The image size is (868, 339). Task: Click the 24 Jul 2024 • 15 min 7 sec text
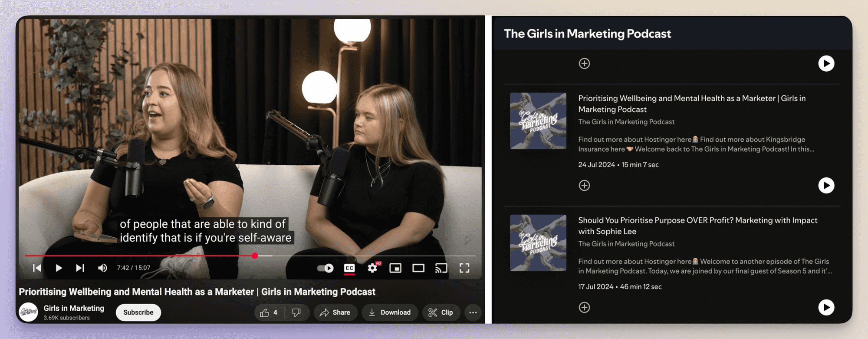(618, 165)
